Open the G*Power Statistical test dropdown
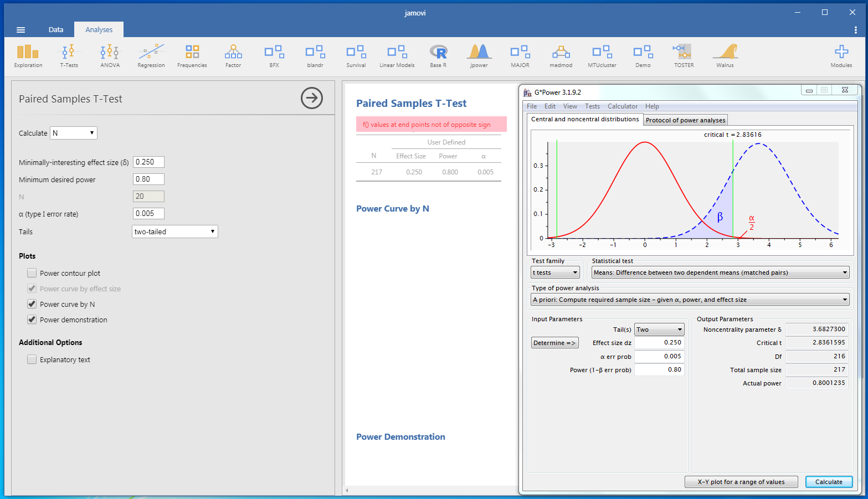868x499 pixels. click(x=720, y=272)
